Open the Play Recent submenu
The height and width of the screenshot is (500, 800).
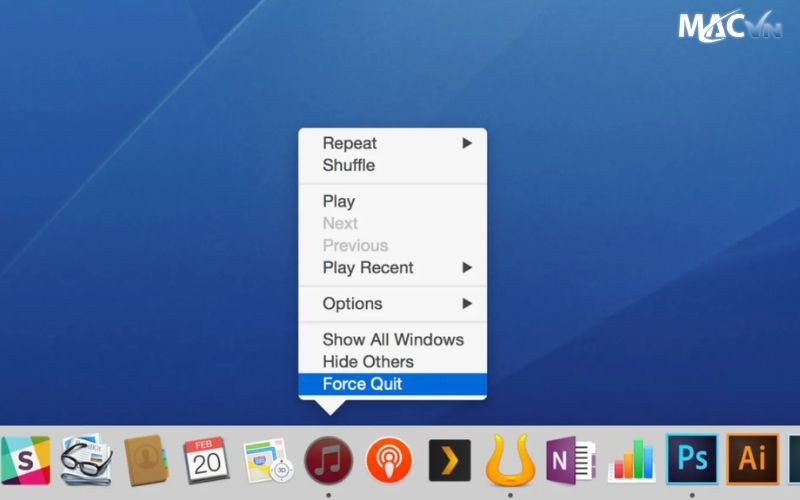pyautogui.click(x=392, y=268)
